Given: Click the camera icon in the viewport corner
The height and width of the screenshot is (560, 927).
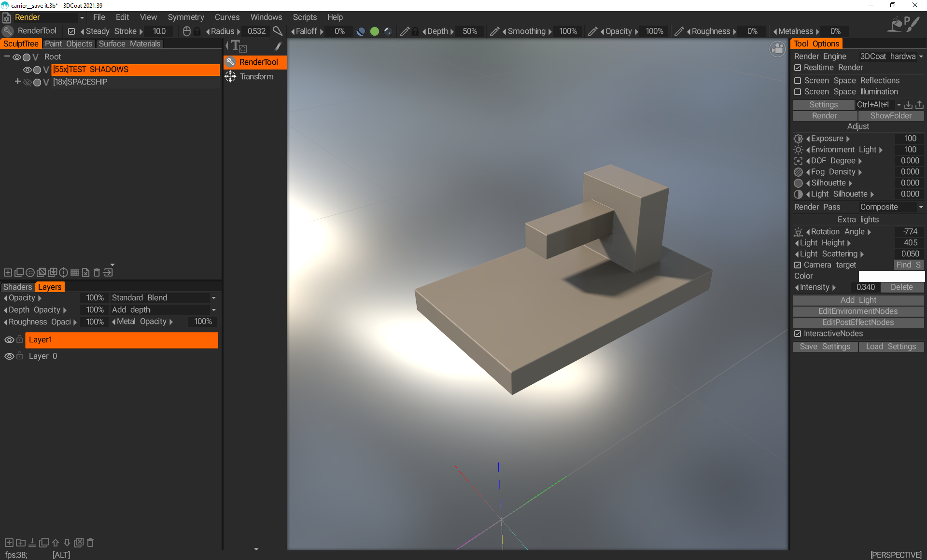Looking at the screenshot, I should point(777,49).
